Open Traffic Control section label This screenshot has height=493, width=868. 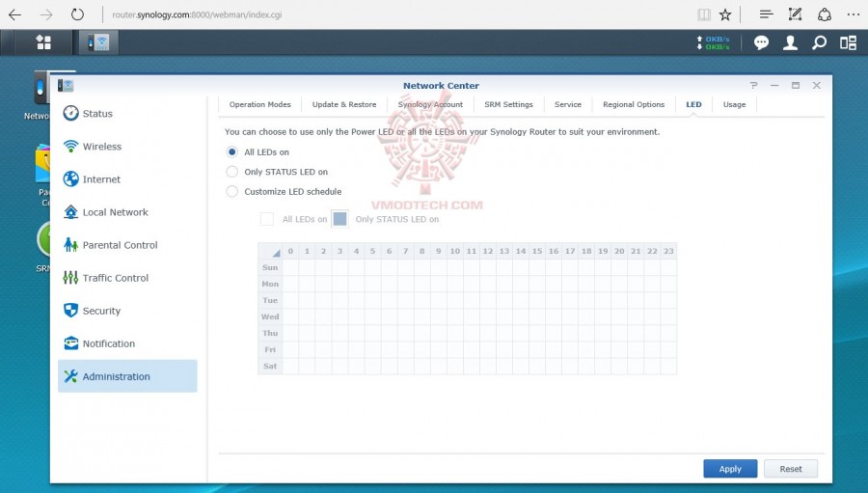pyautogui.click(x=115, y=278)
